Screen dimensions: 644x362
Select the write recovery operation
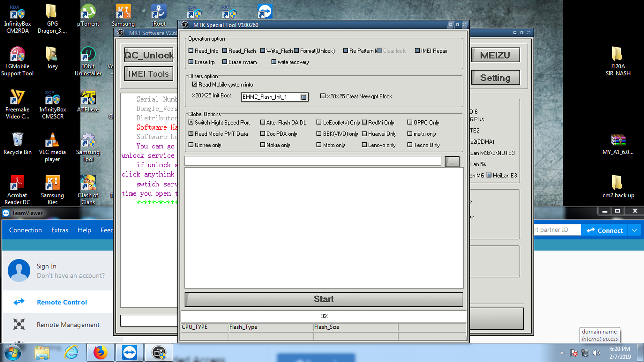point(290,62)
